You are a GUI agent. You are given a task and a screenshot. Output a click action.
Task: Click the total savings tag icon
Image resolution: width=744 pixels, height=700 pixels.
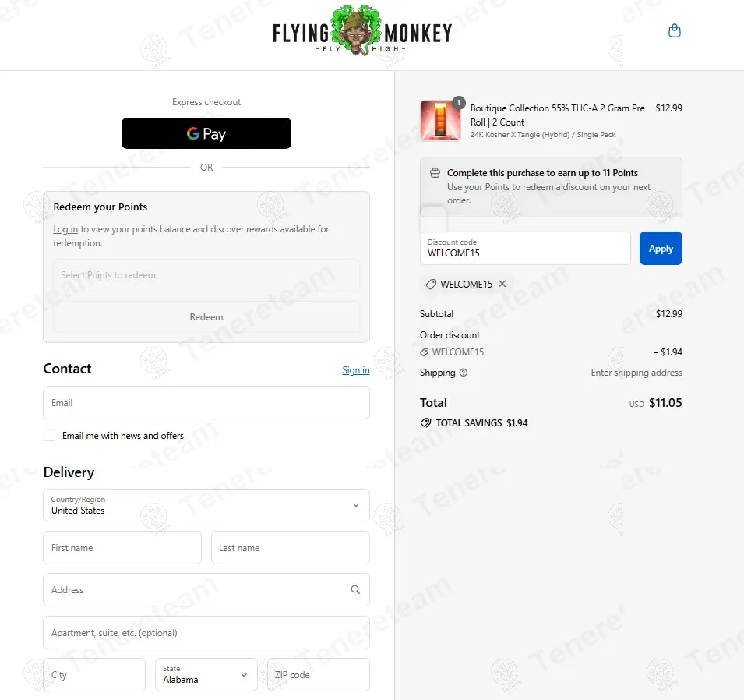(425, 423)
